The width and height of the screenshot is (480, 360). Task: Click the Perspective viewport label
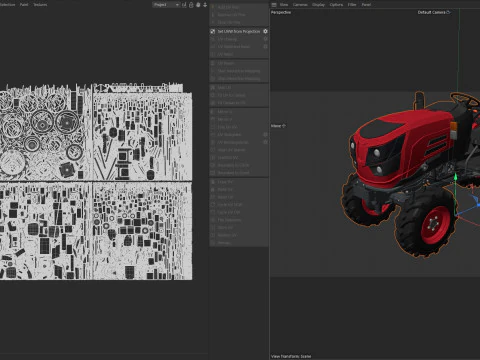point(281,12)
